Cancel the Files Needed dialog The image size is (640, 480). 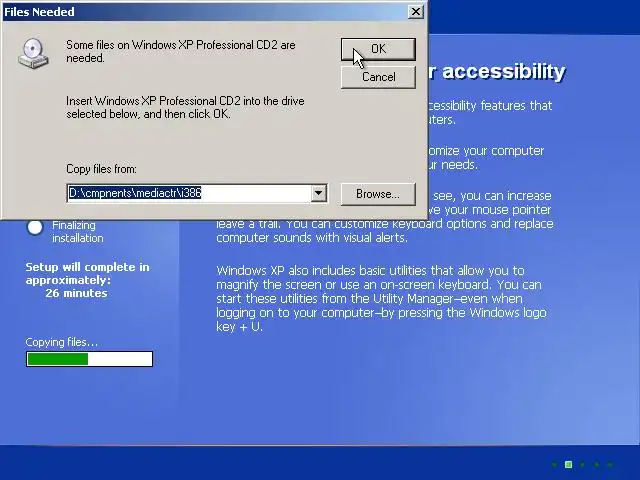[378, 77]
